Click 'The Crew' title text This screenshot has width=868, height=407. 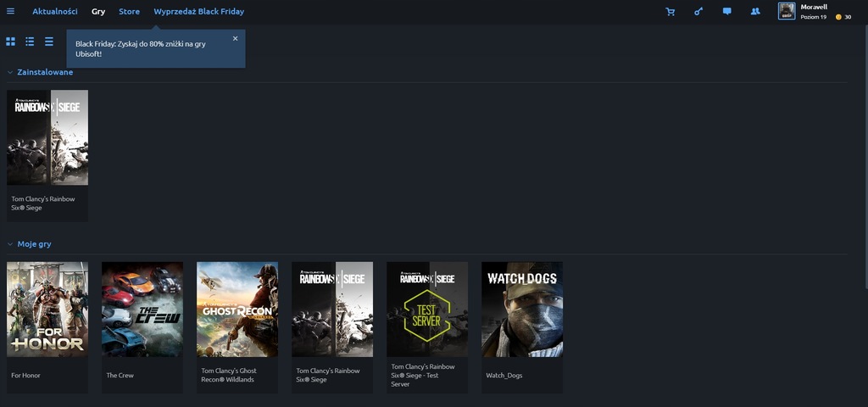pyautogui.click(x=120, y=376)
